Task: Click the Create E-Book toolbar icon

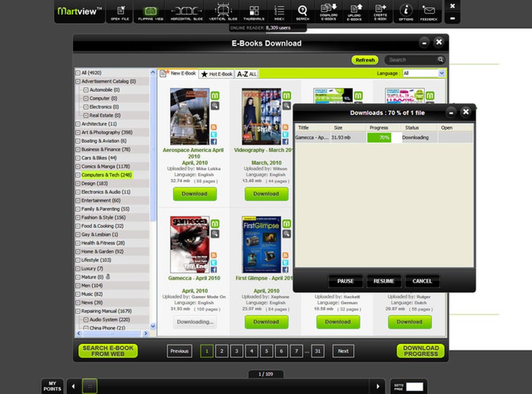Action: click(x=380, y=12)
